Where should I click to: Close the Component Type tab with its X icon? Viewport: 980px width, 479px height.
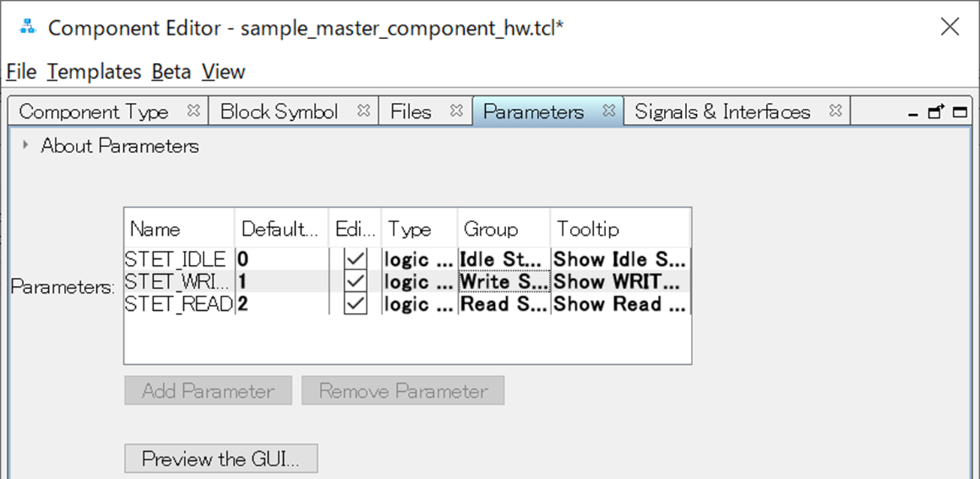[x=194, y=111]
